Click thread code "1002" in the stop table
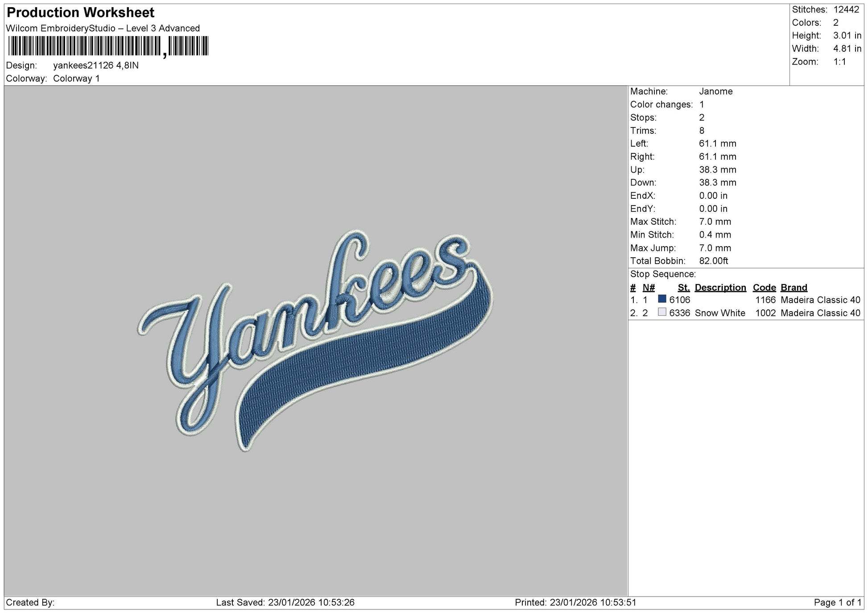868x613 pixels. click(x=765, y=313)
